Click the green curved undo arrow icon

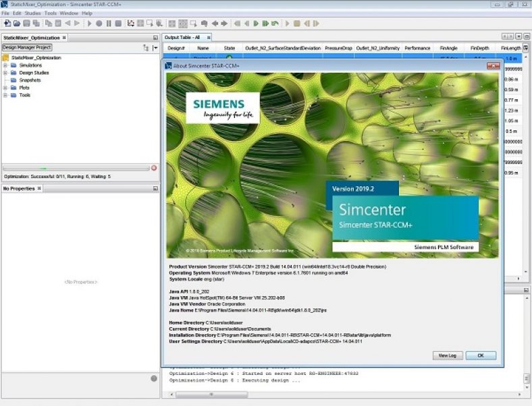(275, 24)
